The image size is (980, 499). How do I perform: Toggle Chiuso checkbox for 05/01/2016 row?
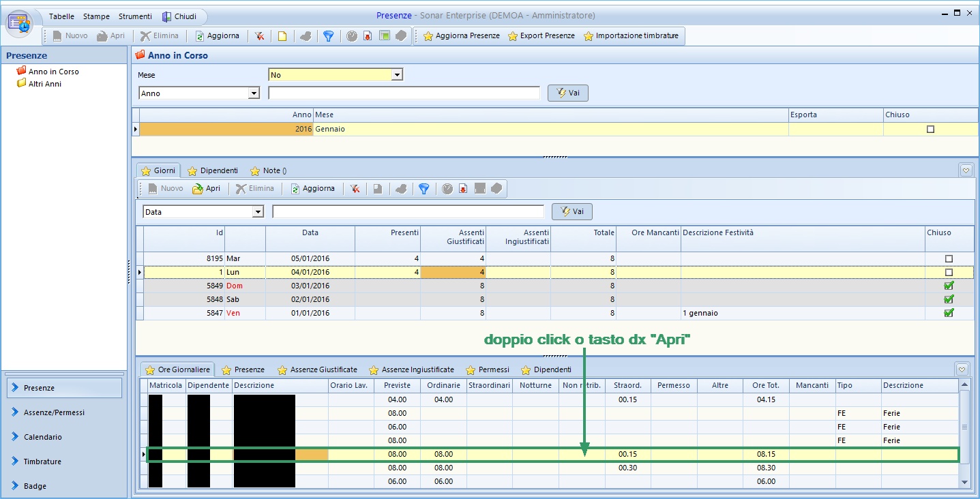point(949,259)
